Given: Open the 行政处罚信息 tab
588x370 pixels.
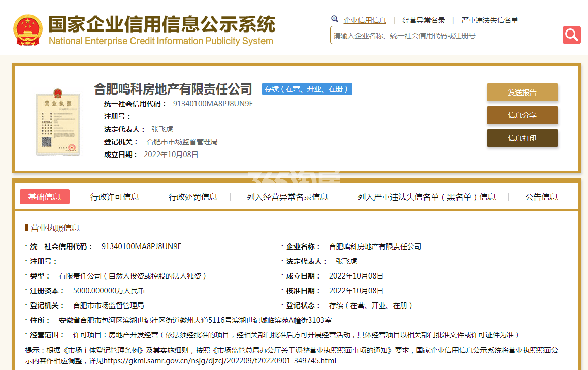Looking at the screenshot, I should pyautogui.click(x=193, y=197).
